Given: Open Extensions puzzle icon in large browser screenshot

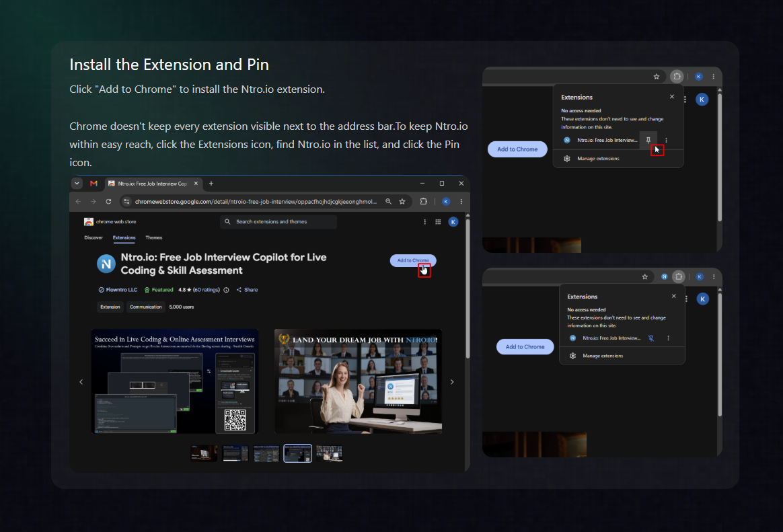Looking at the screenshot, I should [424, 202].
